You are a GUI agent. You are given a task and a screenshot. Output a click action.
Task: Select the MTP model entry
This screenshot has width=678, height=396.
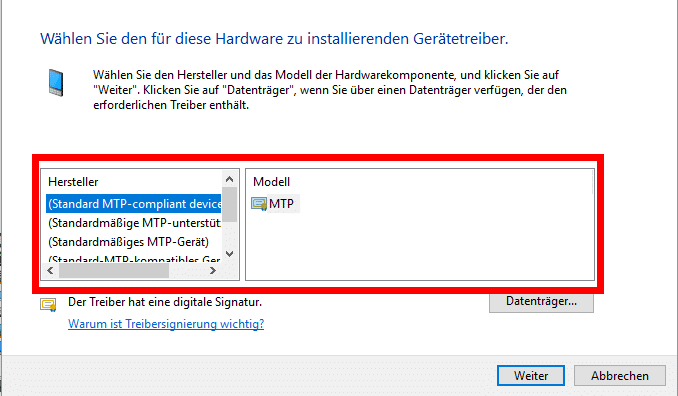275,204
